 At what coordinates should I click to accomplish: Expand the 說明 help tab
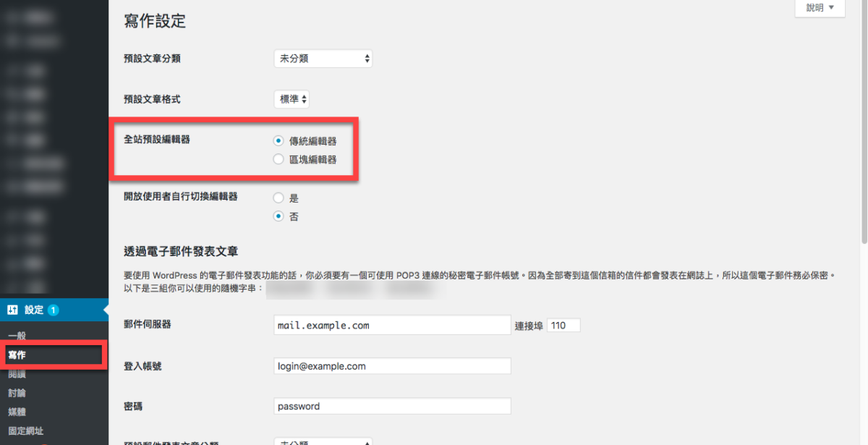click(x=820, y=8)
